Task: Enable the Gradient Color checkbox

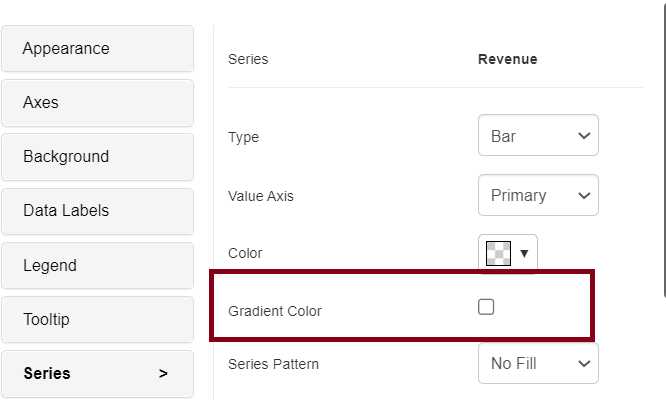Action: 486,308
